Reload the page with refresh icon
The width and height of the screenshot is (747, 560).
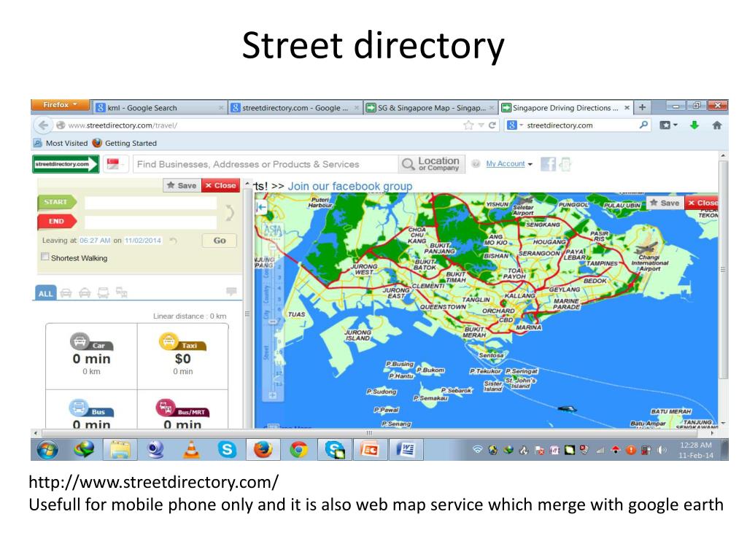point(492,125)
